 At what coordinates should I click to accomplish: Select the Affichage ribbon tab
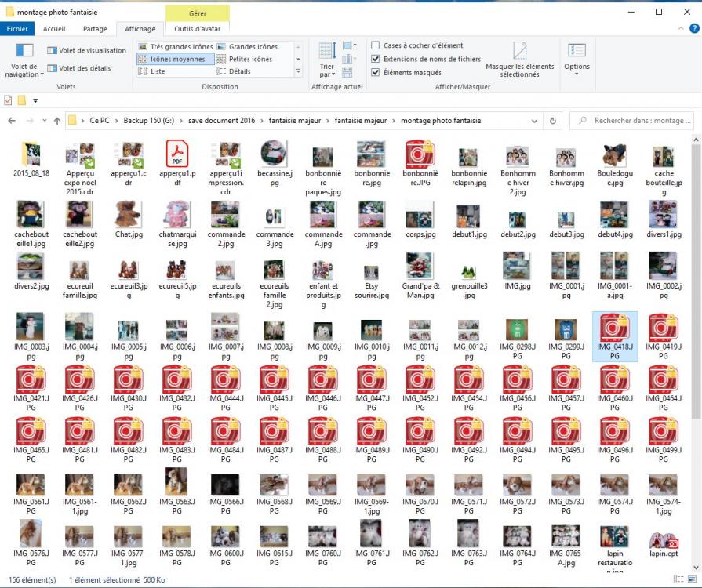tap(140, 29)
